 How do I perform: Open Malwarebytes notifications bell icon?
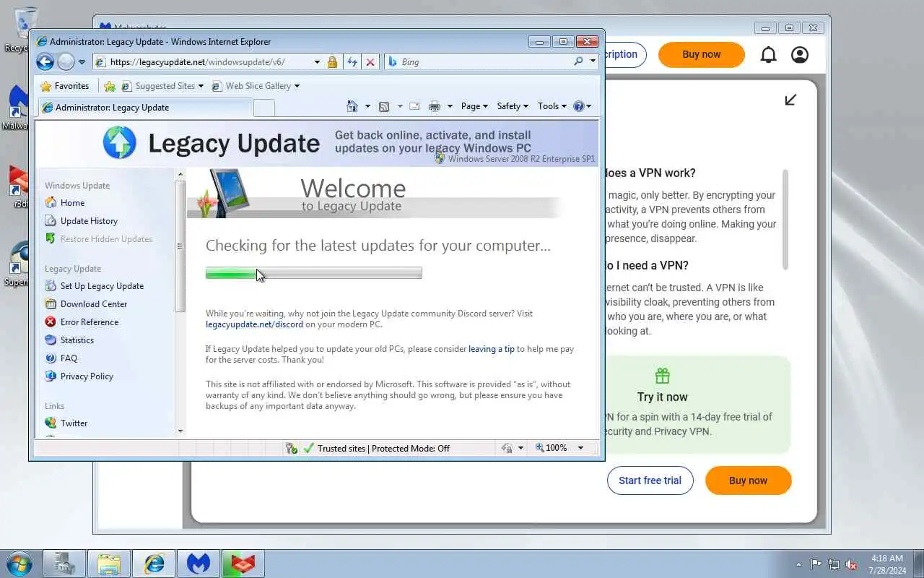coord(769,55)
